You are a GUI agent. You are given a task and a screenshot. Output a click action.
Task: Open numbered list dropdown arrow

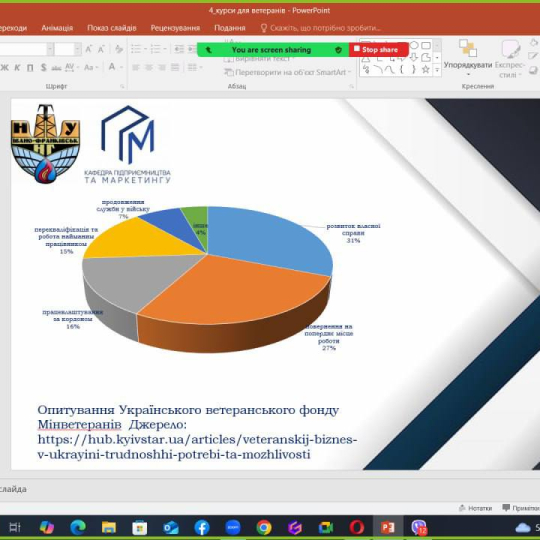[165, 49]
